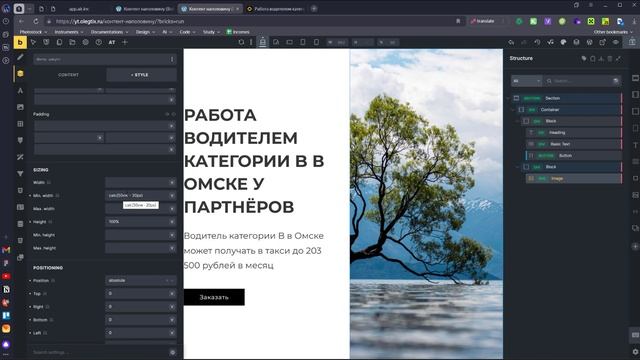This screenshot has height=360, width=640.
Task: Open the Documentations bookmarks folder
Action: [x=109, y=32]
